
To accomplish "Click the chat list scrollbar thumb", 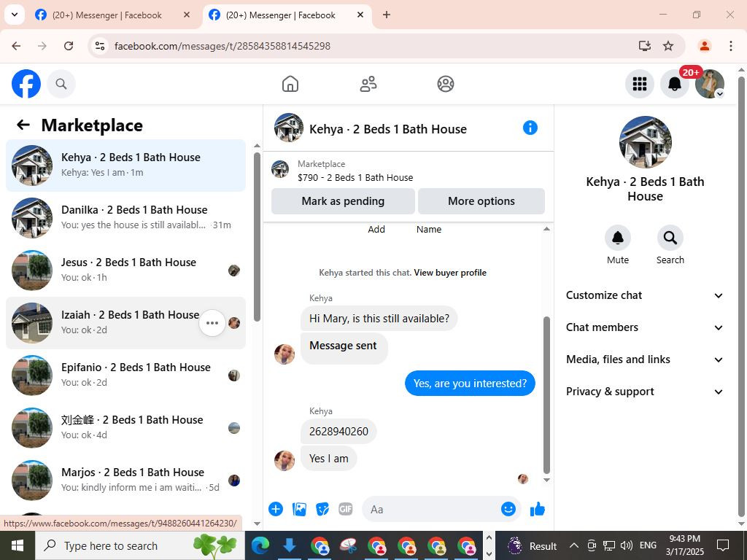I will pos(257,237).
